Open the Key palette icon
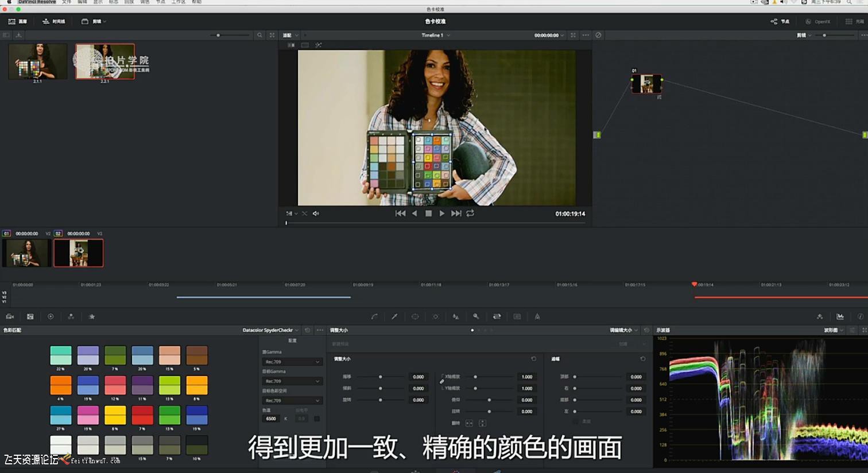868x473 pixels. [x=476, y=316]
